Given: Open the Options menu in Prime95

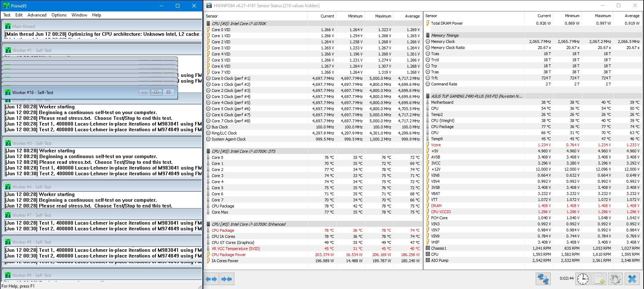Looking at the screenshot, I should 59,15.
